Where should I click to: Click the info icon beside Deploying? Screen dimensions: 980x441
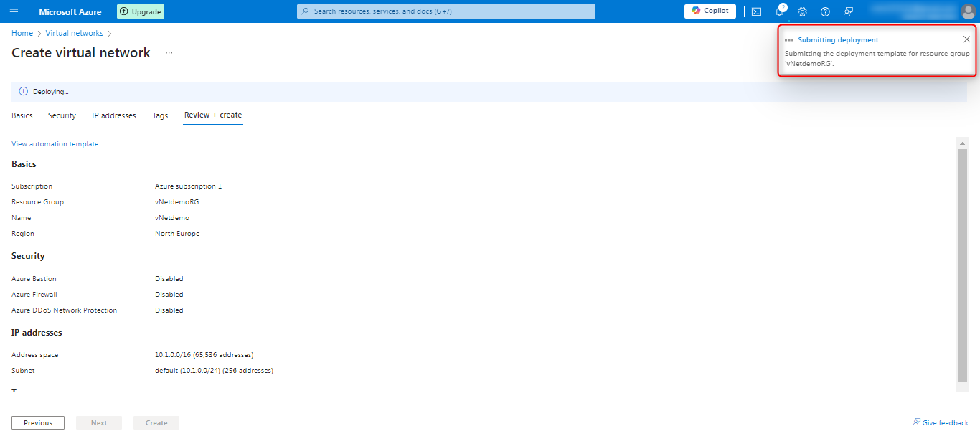coord(23,92)
